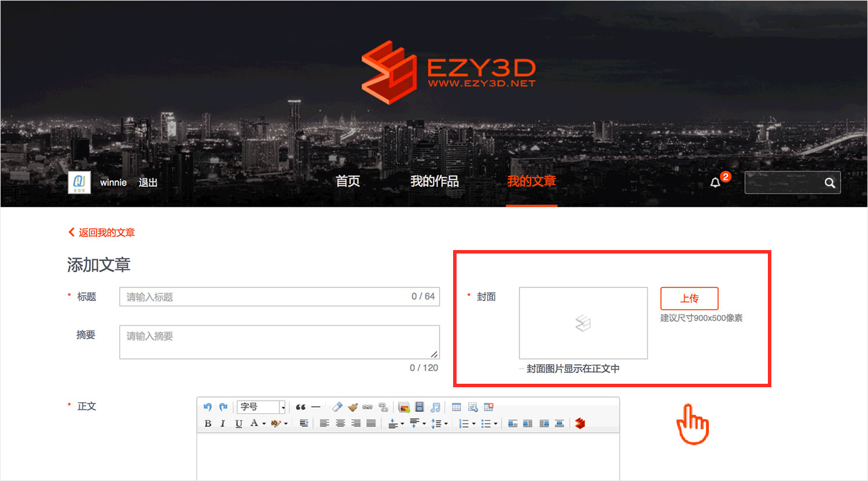Go to 首页 home tab
Screen dimensions: 868x481
click(348, 181)
